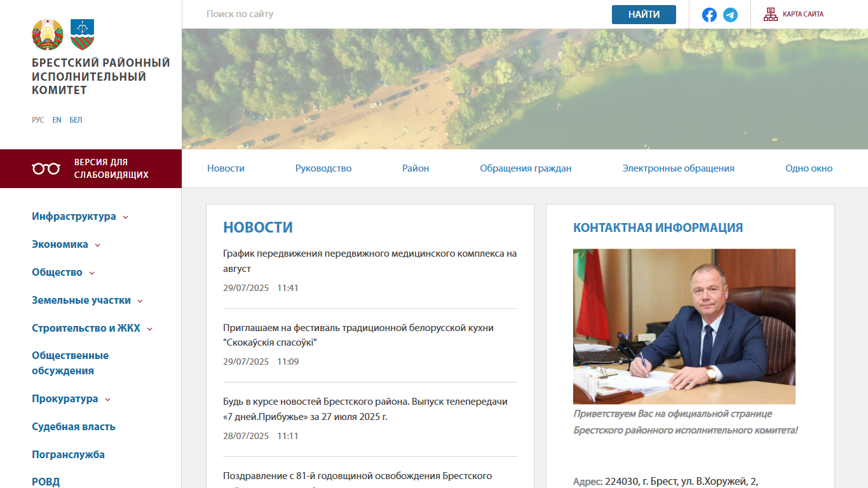Open the Новости menu item

click(226, 168)
